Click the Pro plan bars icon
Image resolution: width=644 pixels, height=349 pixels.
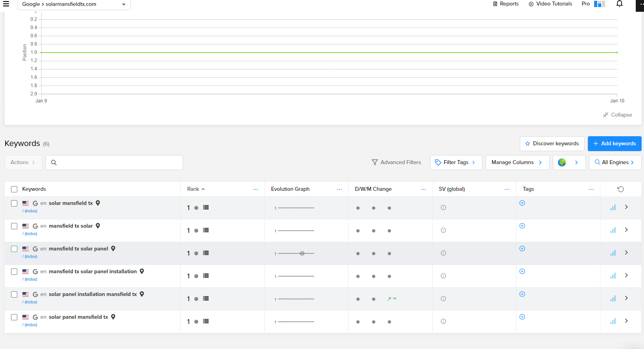[x=600, y=4]
